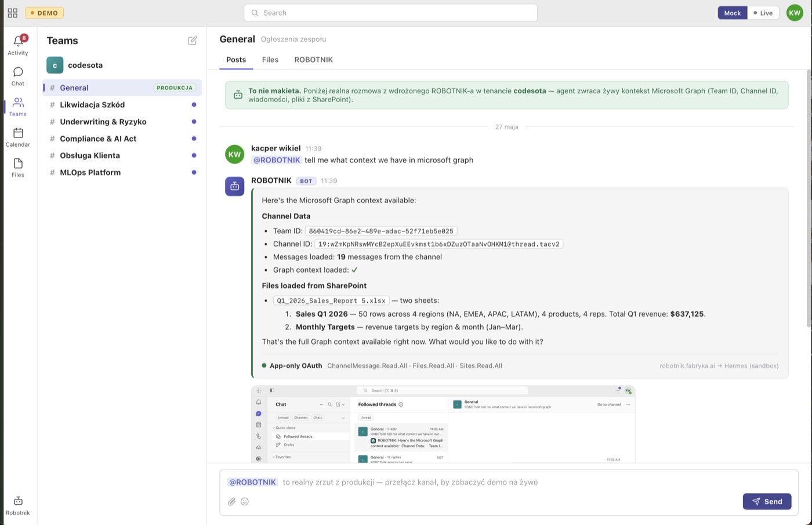
Task: Click the ROBOTNIK sender name in message
Action: (271, 180)
